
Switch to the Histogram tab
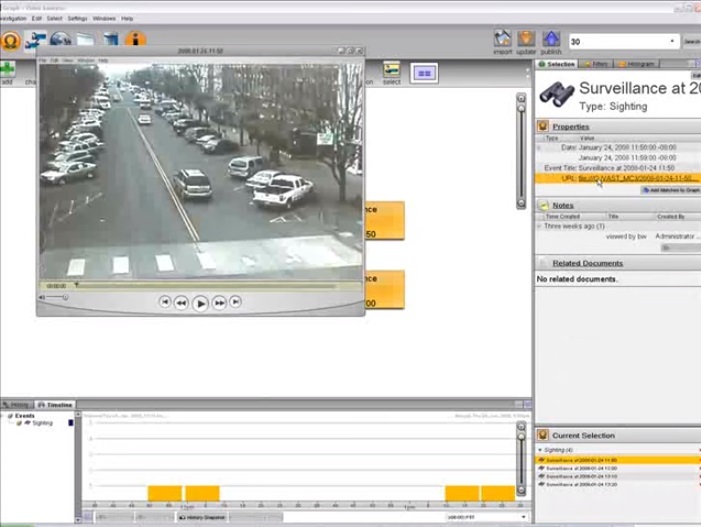[x=637, y=64]
